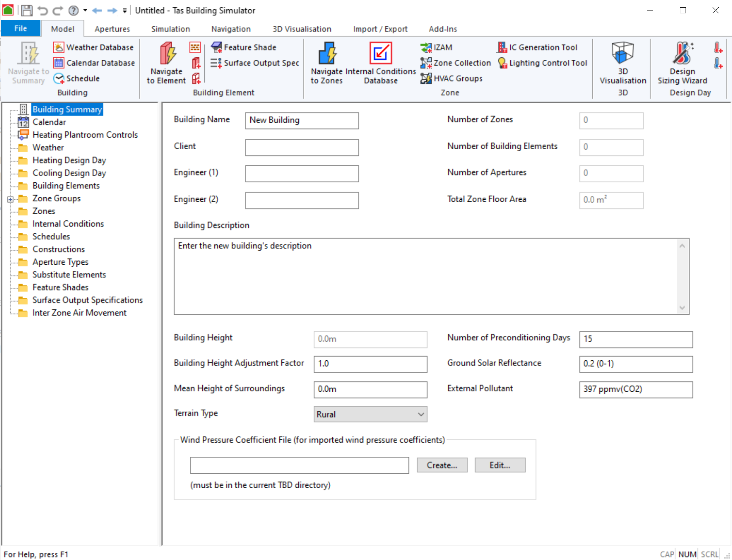Click Building Height Adjustment Factor field
This screenshot has width=732, height=560.
(x=370, y=364)
